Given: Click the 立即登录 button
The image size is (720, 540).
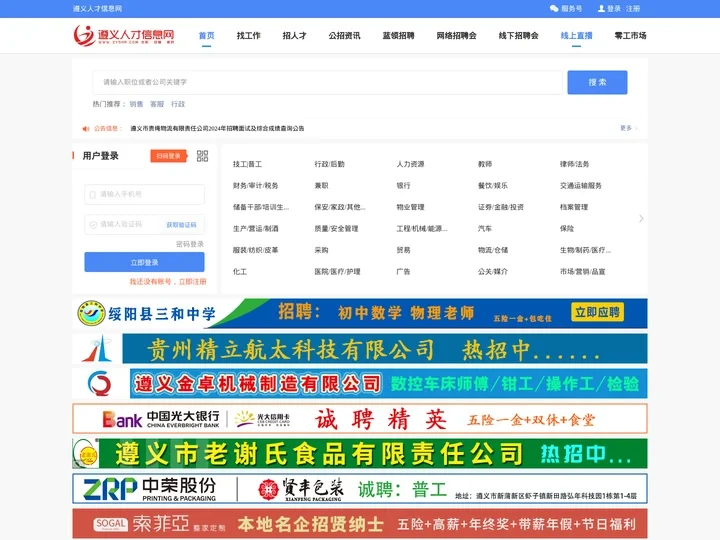Looking at the screenshot, I should point(144,262).
